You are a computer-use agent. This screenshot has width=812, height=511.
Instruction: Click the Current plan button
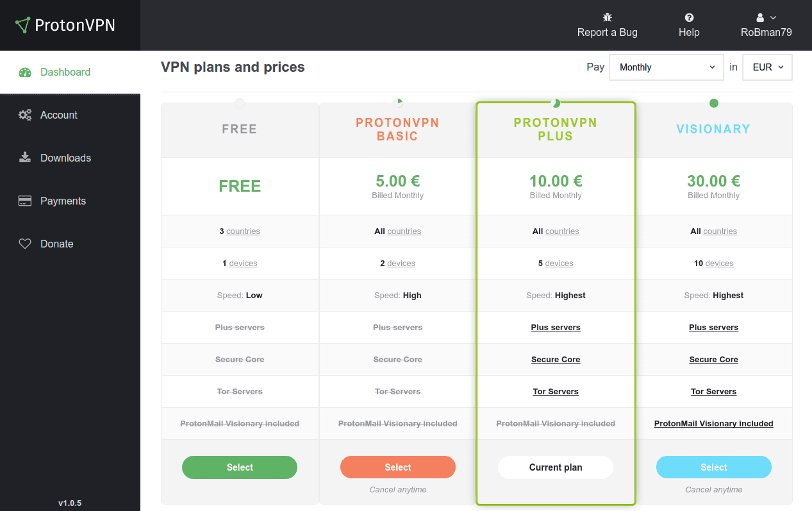click(x=555, y=467)
